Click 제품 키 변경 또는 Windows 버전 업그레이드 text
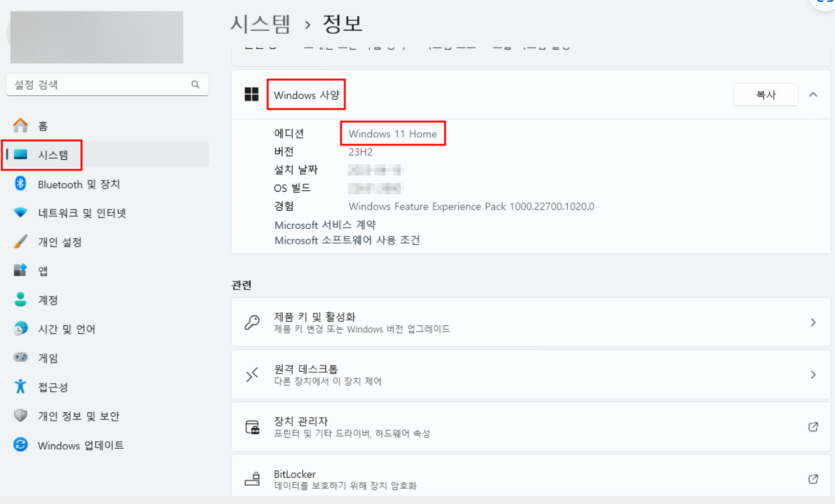 coord(362,329)
